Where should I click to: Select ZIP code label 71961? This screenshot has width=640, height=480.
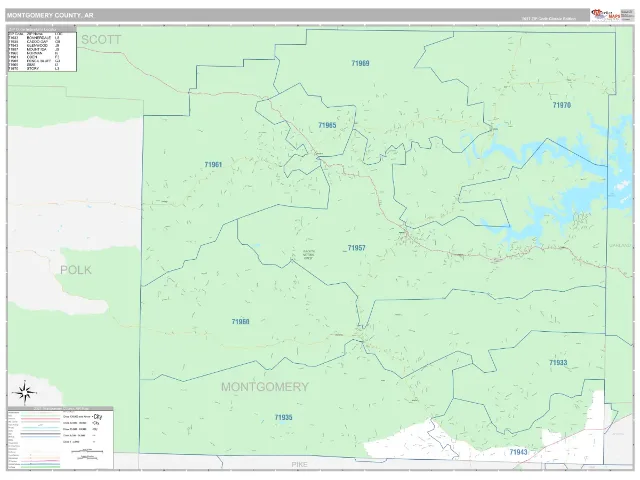[x=213, y=164]
